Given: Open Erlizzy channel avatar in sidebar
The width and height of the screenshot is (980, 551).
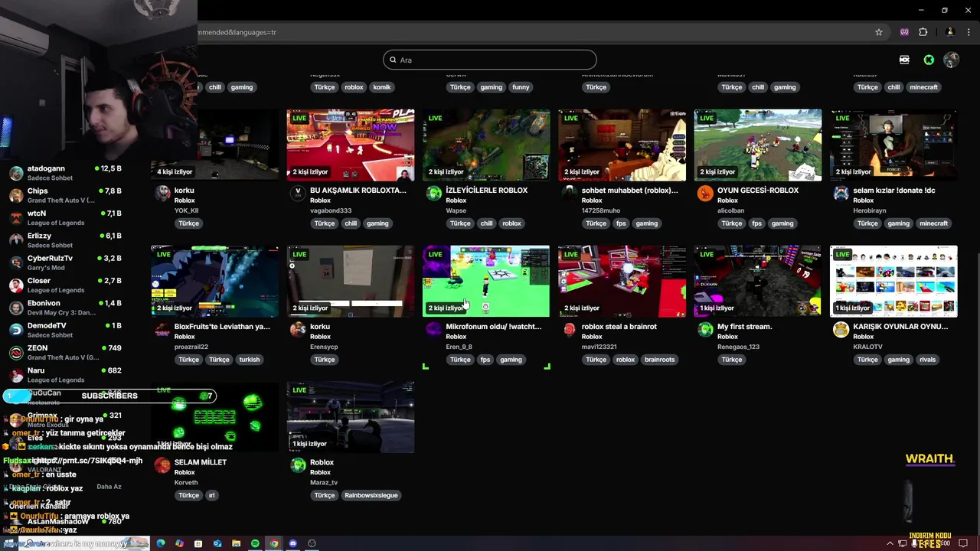Looking at the screenshot, I should [16, 240].
